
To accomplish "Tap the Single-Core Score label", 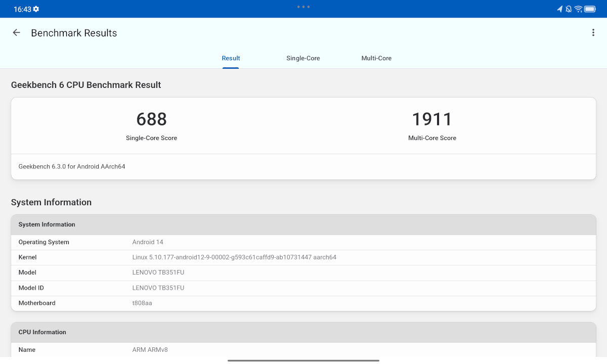I will click(x=151, y=138).
